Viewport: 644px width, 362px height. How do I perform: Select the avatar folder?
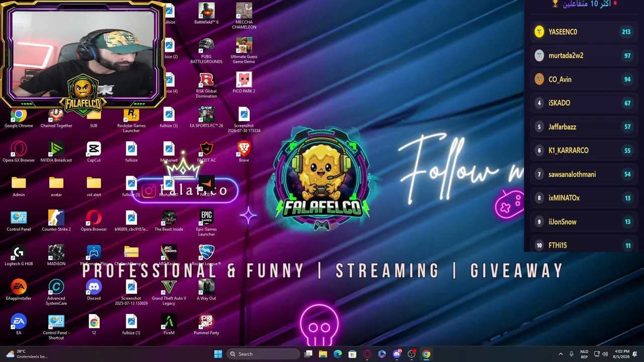[x=56, y=187]
